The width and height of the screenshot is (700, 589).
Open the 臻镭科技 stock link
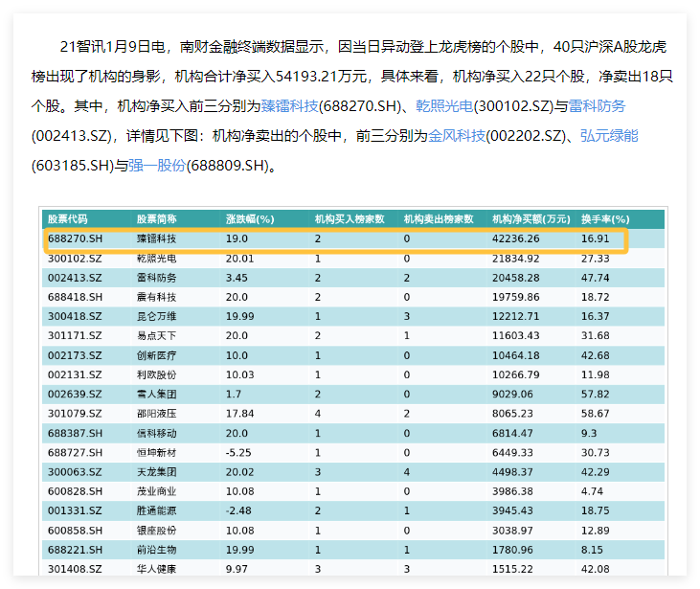click(x=290, y=106)
